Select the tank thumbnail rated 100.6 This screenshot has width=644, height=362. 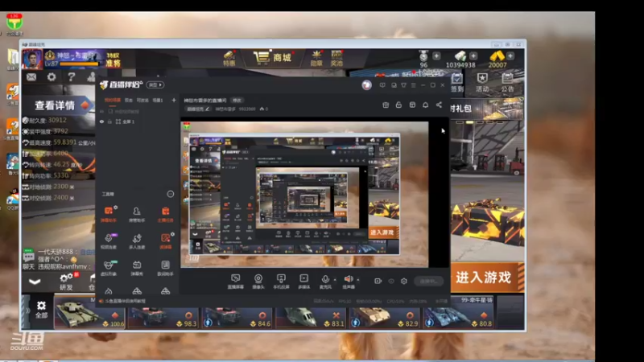tap(90, 314)
